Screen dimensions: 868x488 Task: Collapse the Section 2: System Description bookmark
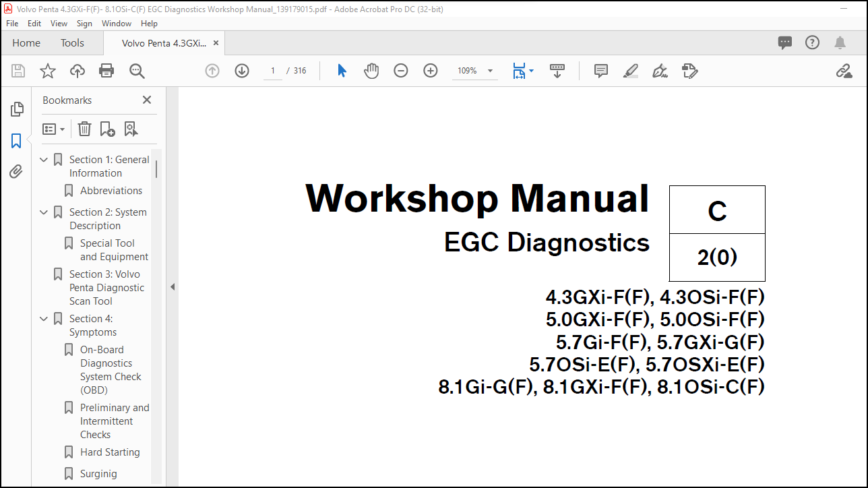tap(44, 212)
